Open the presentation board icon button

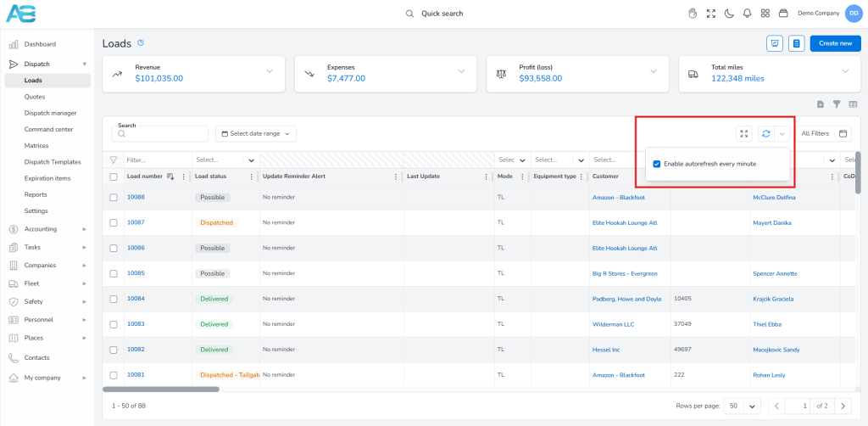(775, 43)
